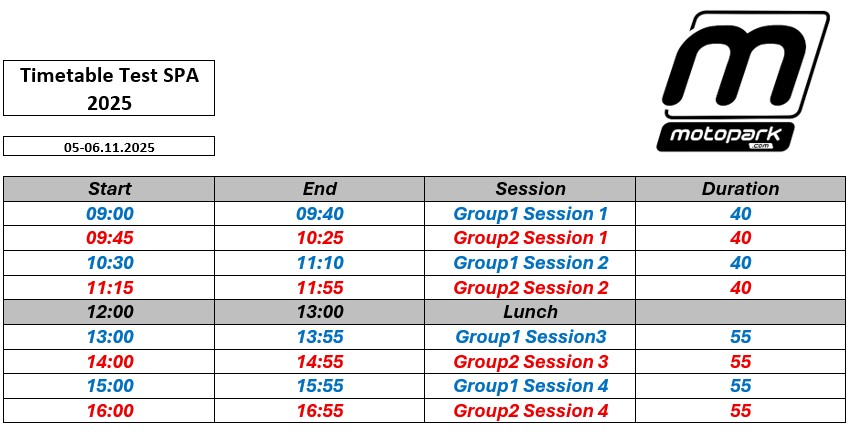The image size is (853, 433).
Task: Select the Timetable Test SPA 2025 title box
Action: click(x=109, y=88)
